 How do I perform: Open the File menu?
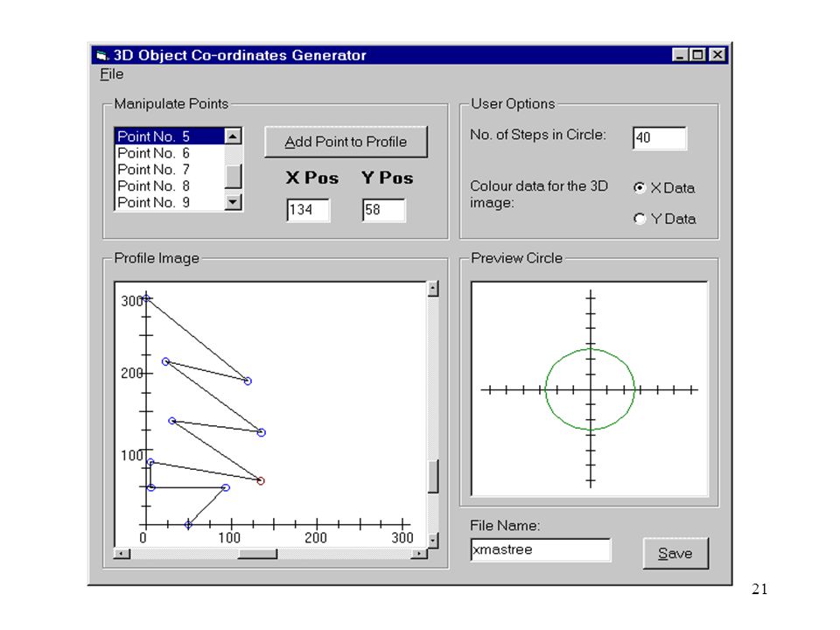pyautogui.click(x=111, y=73)
